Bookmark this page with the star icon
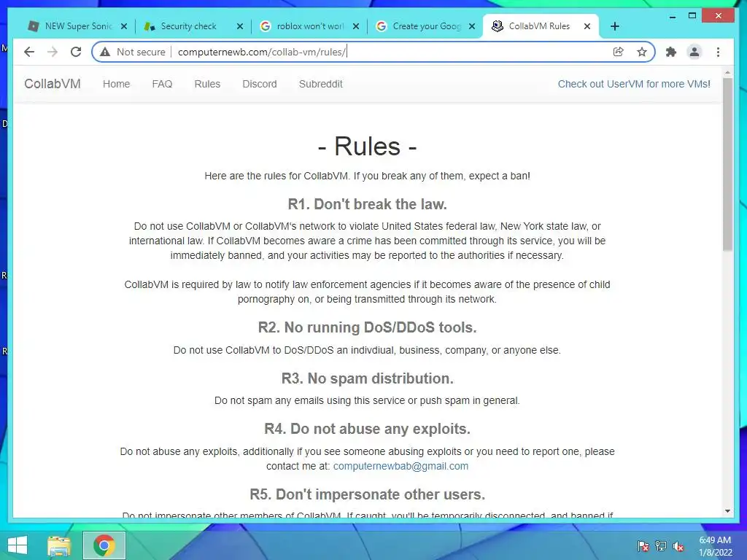Screen dimensions: 747x560 pos(642,52)
